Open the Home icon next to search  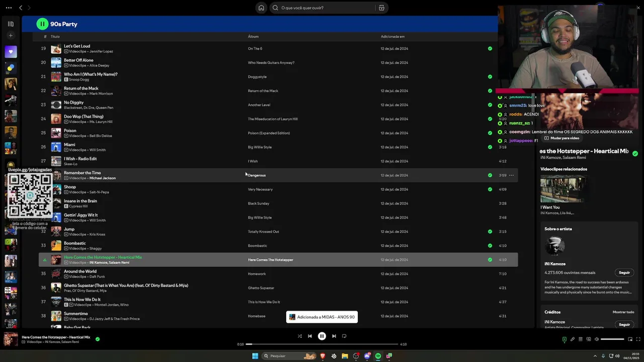pyautogui.click(x=261, y=8)
